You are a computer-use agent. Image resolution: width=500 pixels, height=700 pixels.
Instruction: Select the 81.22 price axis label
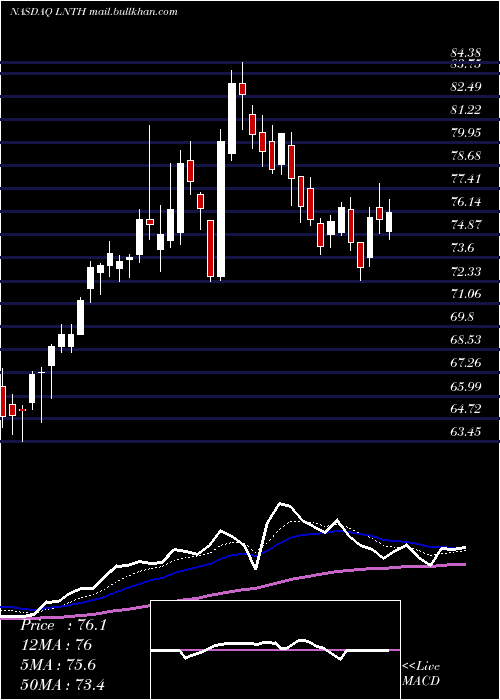click(x=466, y=110)
